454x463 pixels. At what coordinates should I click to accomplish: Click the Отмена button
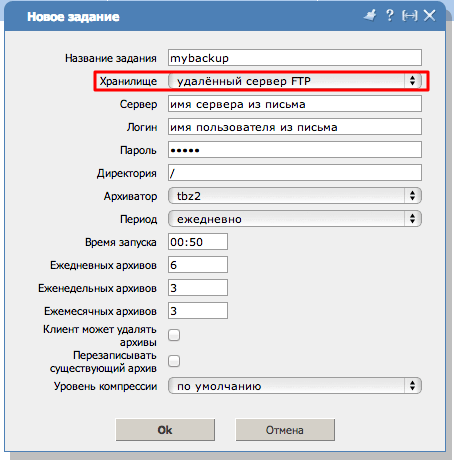(285, 430)
